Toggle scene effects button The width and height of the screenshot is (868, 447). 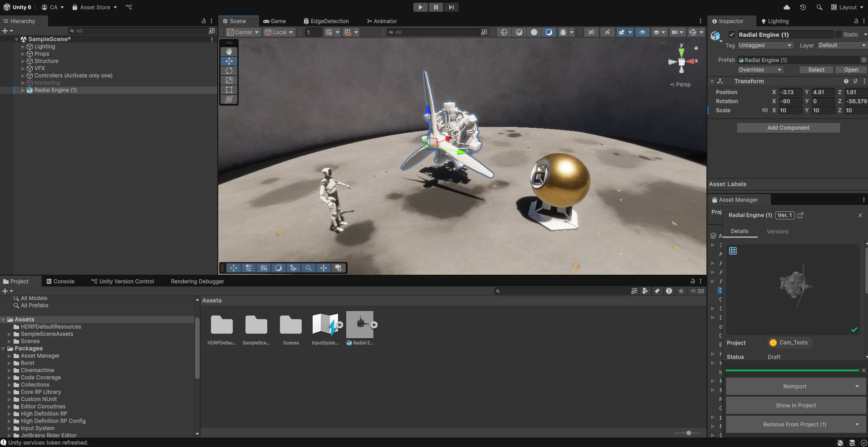pos(622,32)
